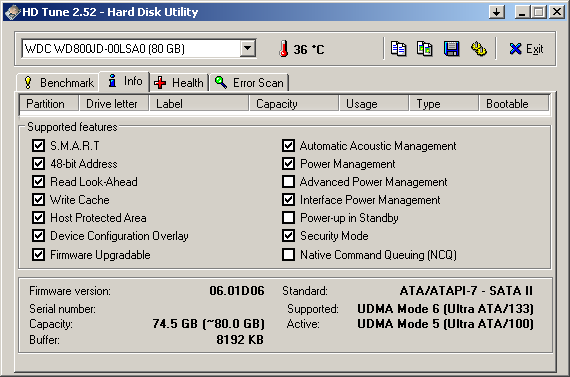Click standard value ATA/ATAPI-7 - SATA II

coord(466,291)
